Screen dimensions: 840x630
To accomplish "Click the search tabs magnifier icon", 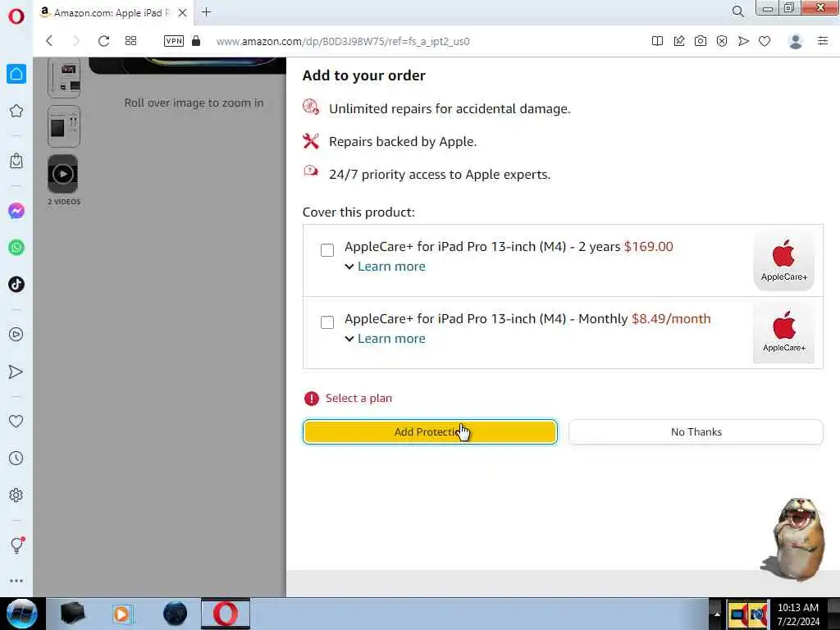I will 737,11.
